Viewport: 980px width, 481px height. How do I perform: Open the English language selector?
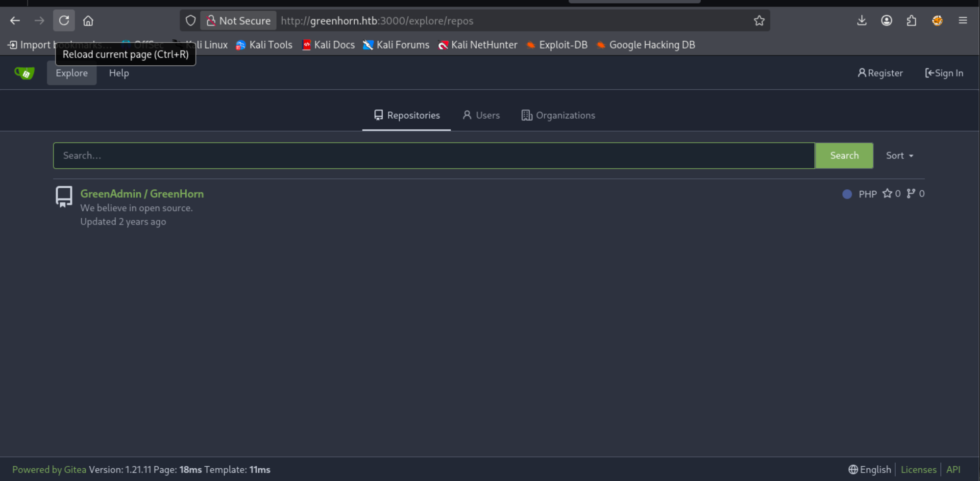coord(870,469)
